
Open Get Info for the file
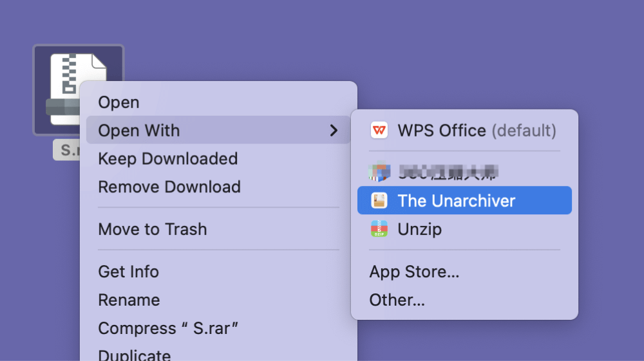click(218, 272)
